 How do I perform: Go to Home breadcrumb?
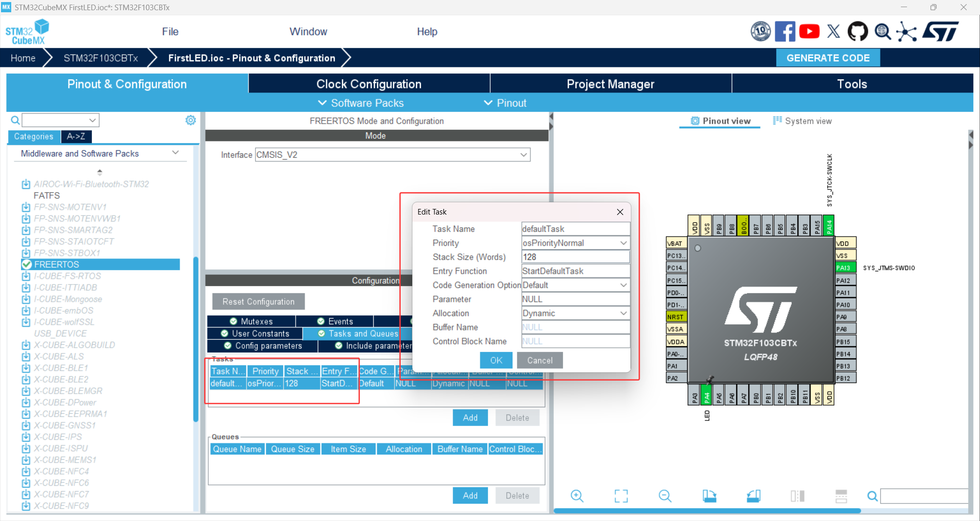pos(23,58)
